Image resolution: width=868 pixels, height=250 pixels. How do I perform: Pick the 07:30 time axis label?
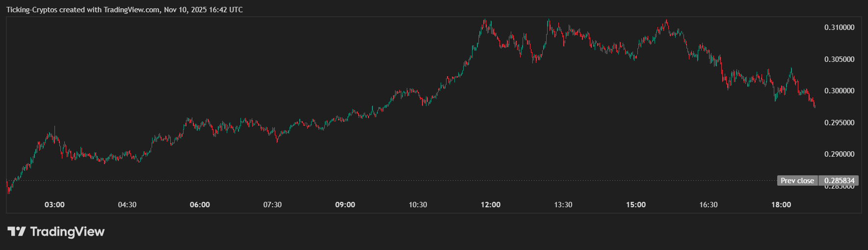tap(272, 205)
